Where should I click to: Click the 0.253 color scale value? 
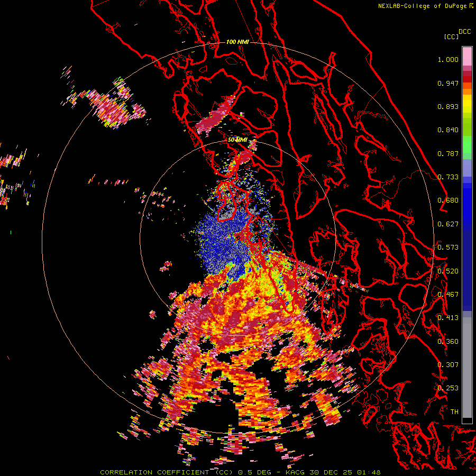[448, 388]
